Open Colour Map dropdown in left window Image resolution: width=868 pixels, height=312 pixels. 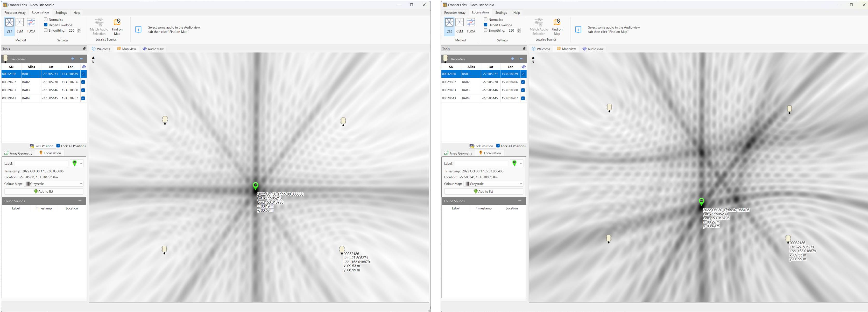54,184
